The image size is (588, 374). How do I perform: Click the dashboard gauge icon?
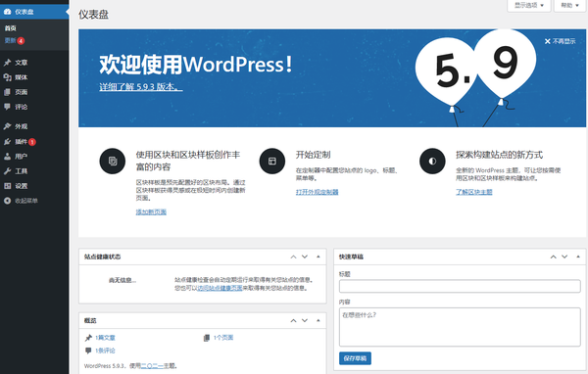pyautogui.click(x=7, y=12)
